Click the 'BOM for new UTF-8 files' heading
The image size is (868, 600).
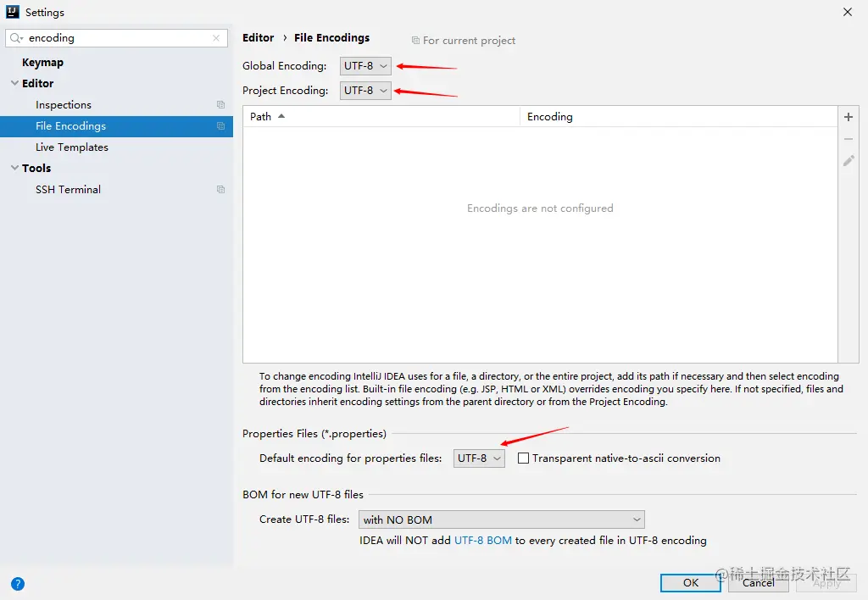point(303,494)
